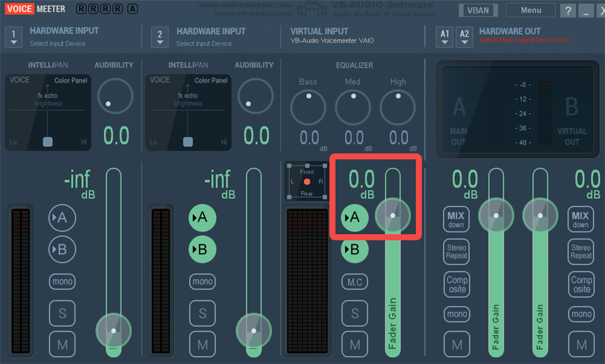This screenshot has width=605, height=364.
Task: Open help with question mark button
Action: (568, 11)
